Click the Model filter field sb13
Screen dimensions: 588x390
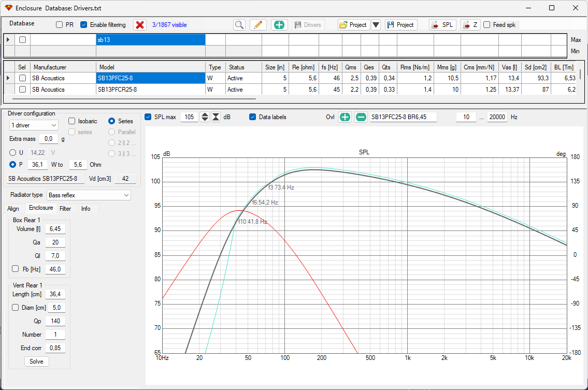click(x=151, y=40)
